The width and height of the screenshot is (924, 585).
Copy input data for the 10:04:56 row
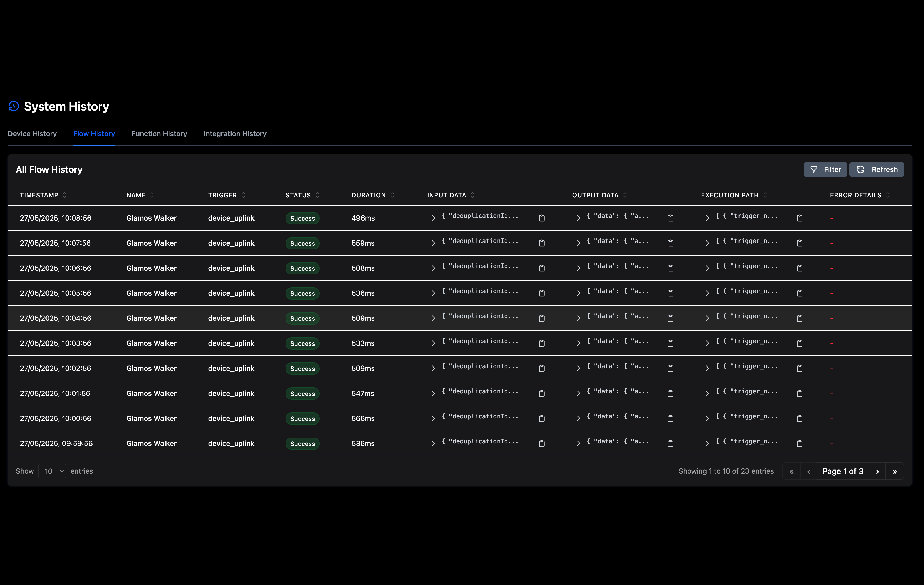pos(541,318)
